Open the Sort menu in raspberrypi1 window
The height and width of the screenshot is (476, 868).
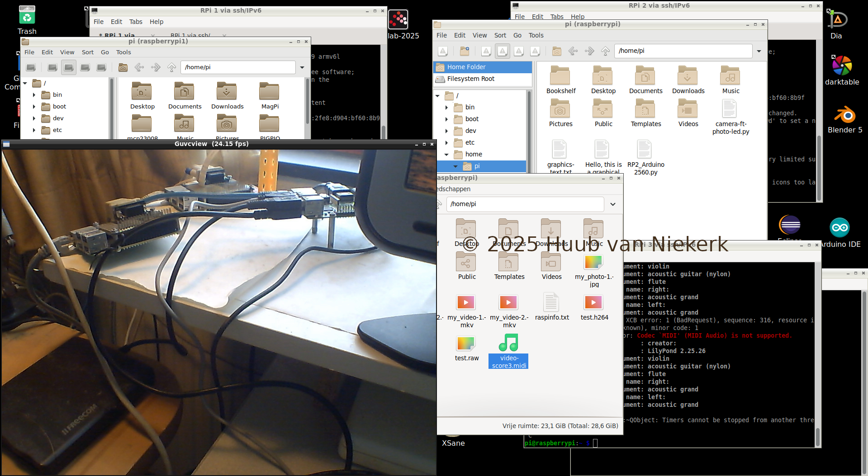87,52
